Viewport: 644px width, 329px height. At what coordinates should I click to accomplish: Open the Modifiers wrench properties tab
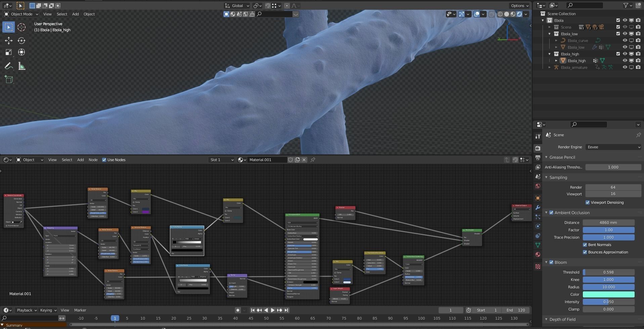pyautogui.click(x=538, y=207)
